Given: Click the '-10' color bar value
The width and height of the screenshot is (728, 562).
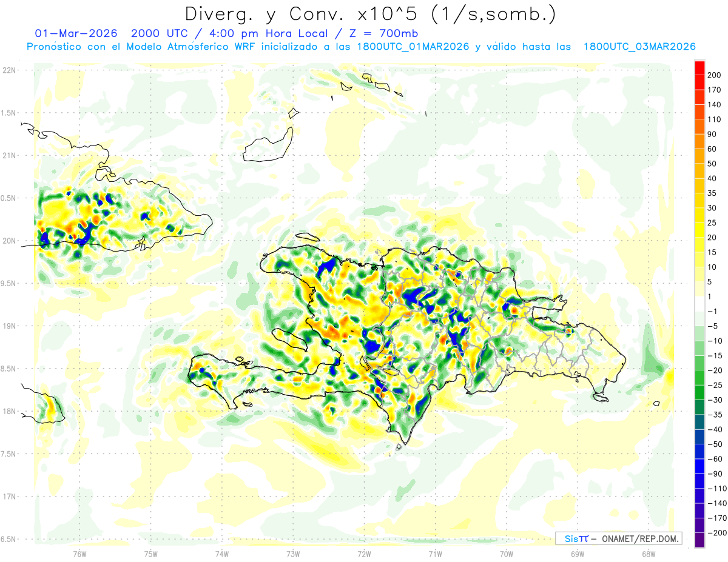Looking at the screenshot, I should 714,341.
